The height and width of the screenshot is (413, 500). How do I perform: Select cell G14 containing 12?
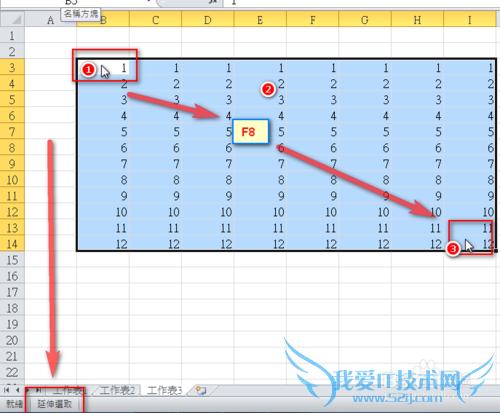(365, 244)
